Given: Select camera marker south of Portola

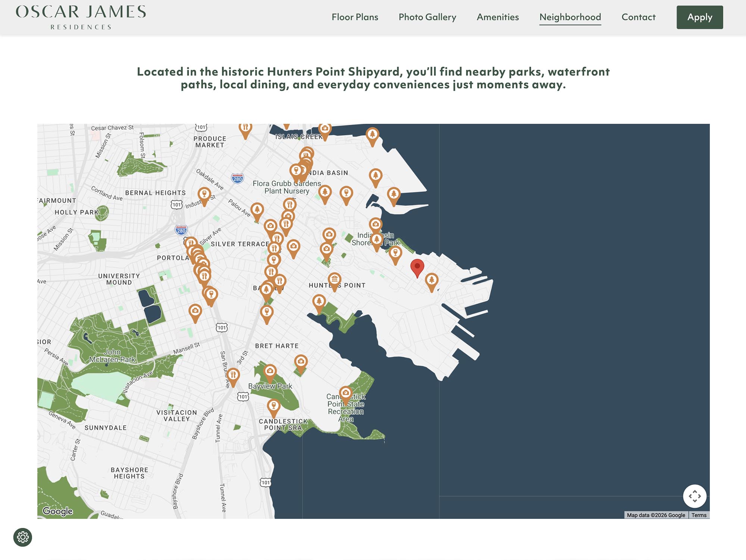Looking at the screenshot, I should (195, 314).
